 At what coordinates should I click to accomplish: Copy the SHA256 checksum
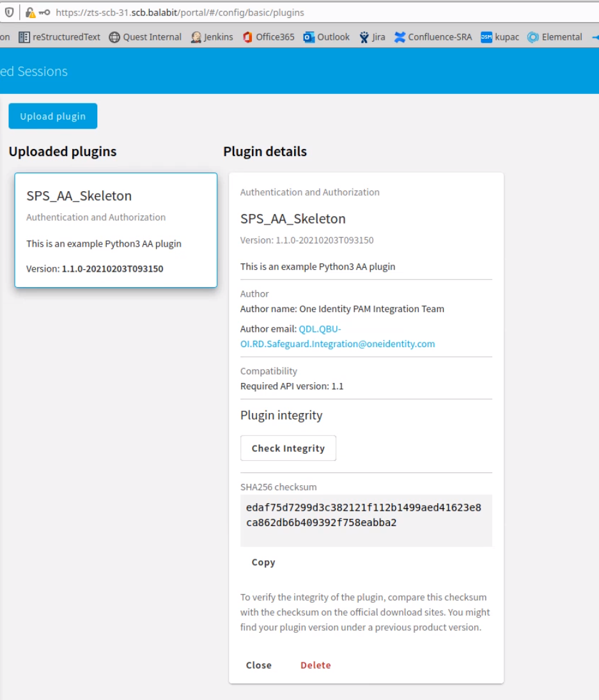coord(263,562)
